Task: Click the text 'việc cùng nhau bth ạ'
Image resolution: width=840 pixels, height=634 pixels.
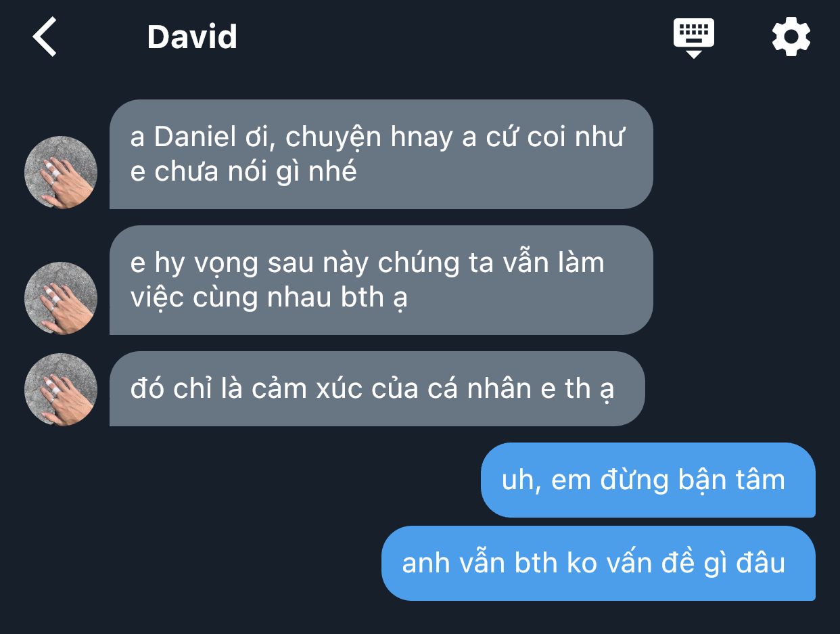Action: click(x=269, y=298)
